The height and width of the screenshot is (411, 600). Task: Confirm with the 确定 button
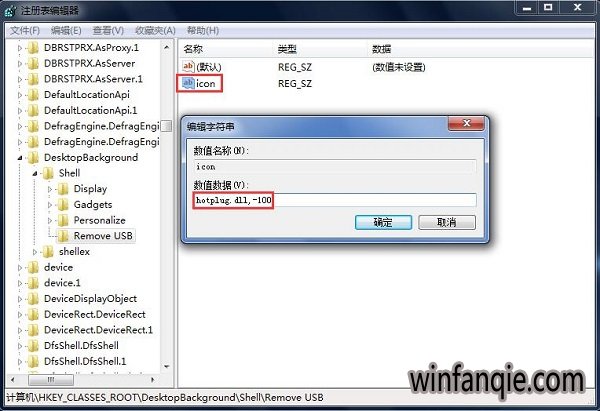383,222
